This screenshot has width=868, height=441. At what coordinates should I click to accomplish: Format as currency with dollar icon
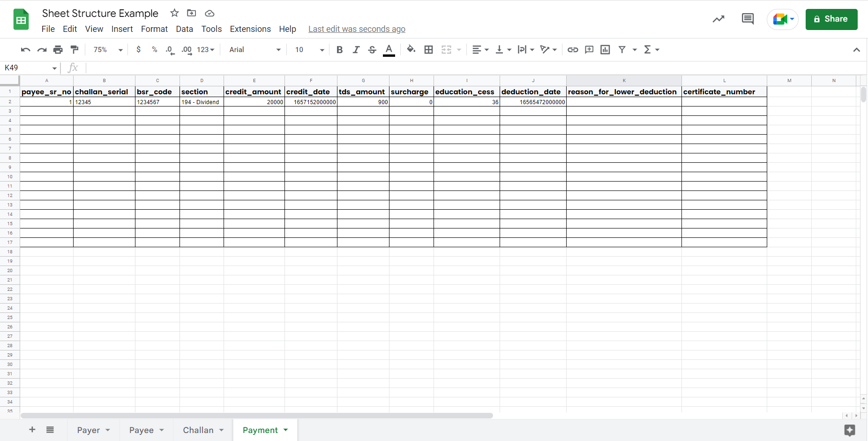[x=138, y=49]
